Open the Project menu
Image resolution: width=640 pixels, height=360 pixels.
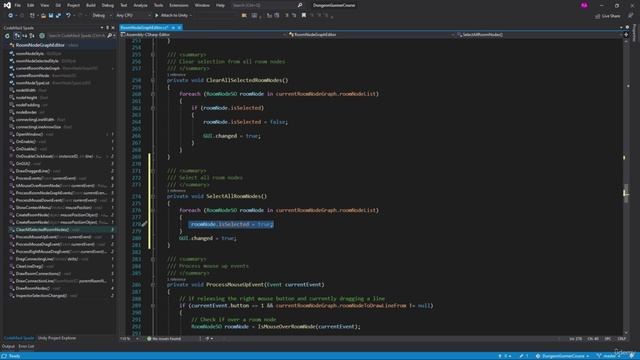point(73,5)
